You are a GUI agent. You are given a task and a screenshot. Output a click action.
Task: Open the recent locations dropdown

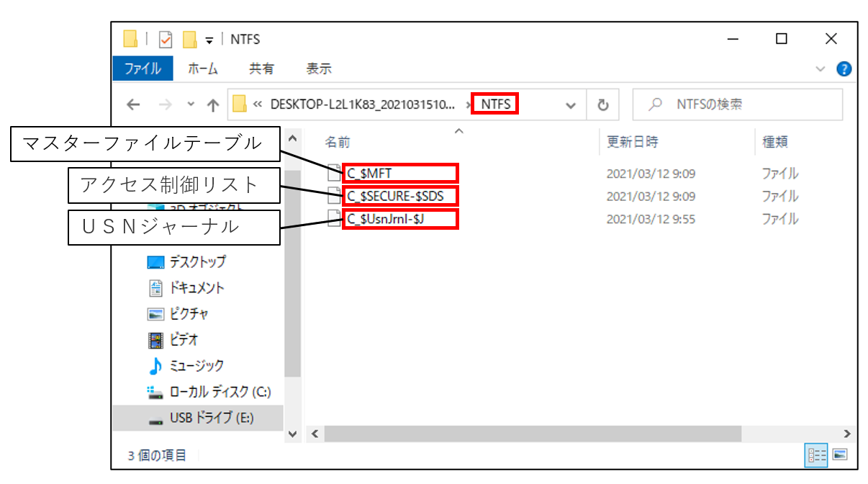pyautogui.click(x=191, y=105)
